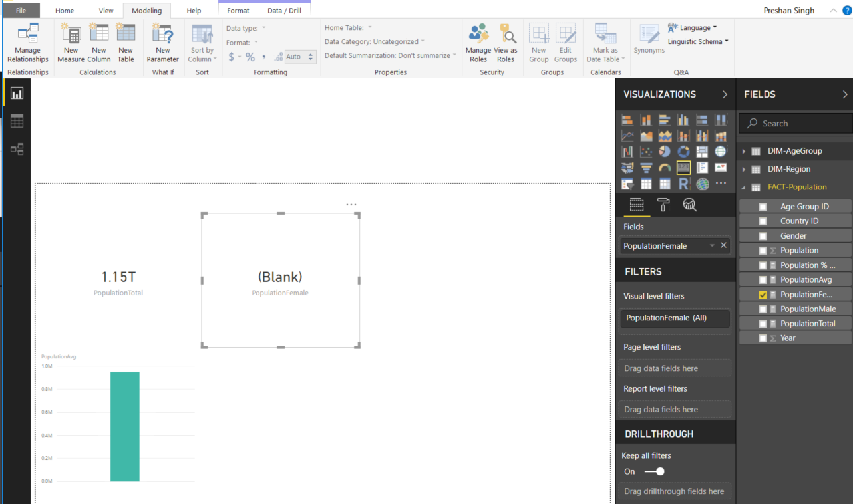Open the Analytics pane magnifier icon
This screenshot has width=853, height=504.
click(x=690, y=205)
